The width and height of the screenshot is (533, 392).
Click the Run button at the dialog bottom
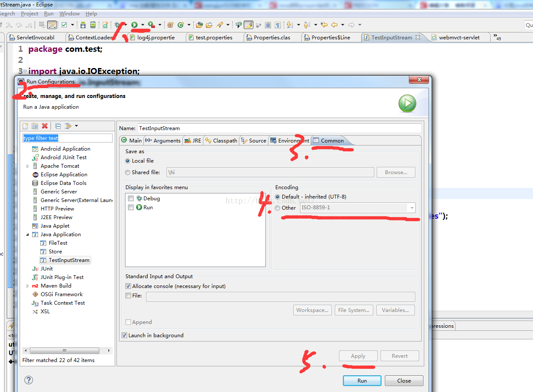(x=362, y=380)
